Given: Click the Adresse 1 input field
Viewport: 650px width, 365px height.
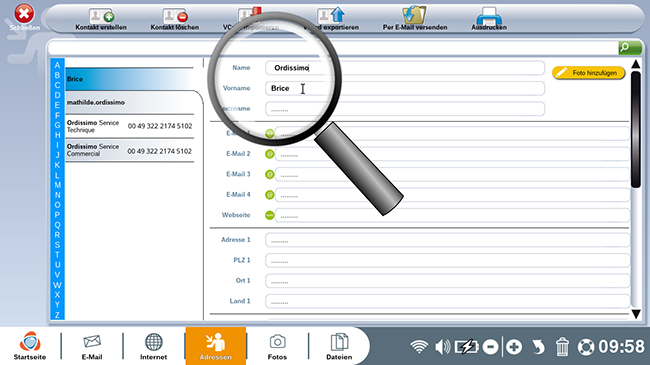Looking at the screenshot, I should point(448,240).
